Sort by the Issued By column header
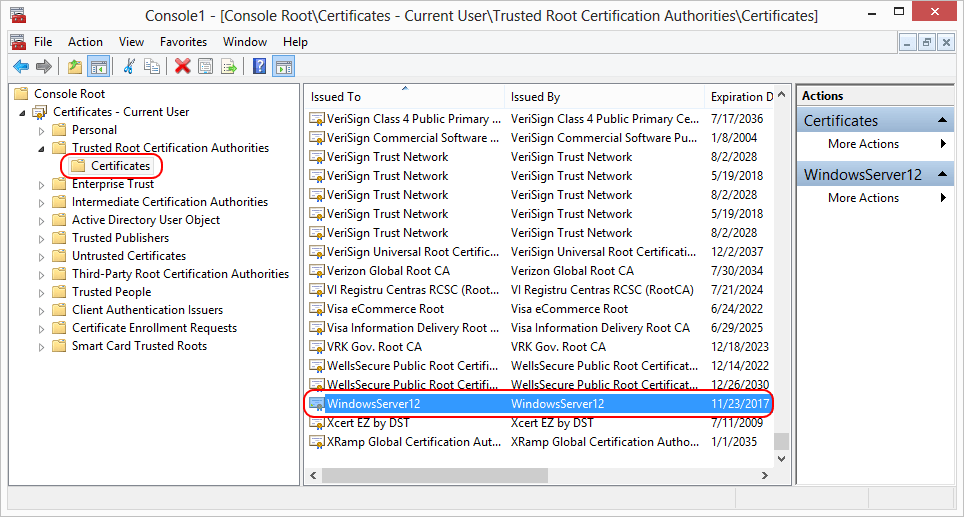 [x=604, y=97]
